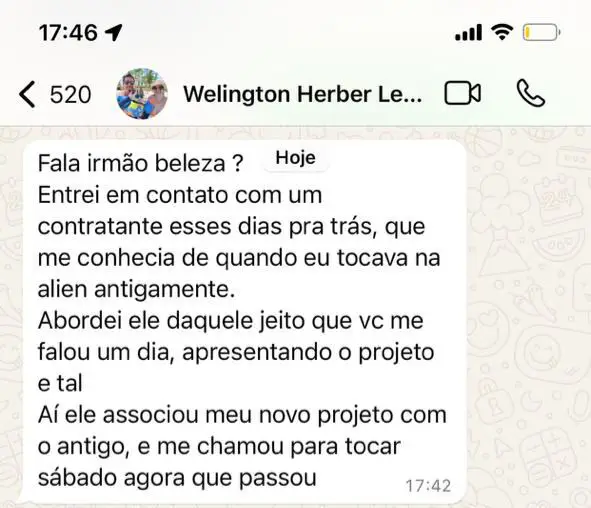Open the contact's profile photo
The width and height of the screenshot is (591, 508).
tap(142, 93)
